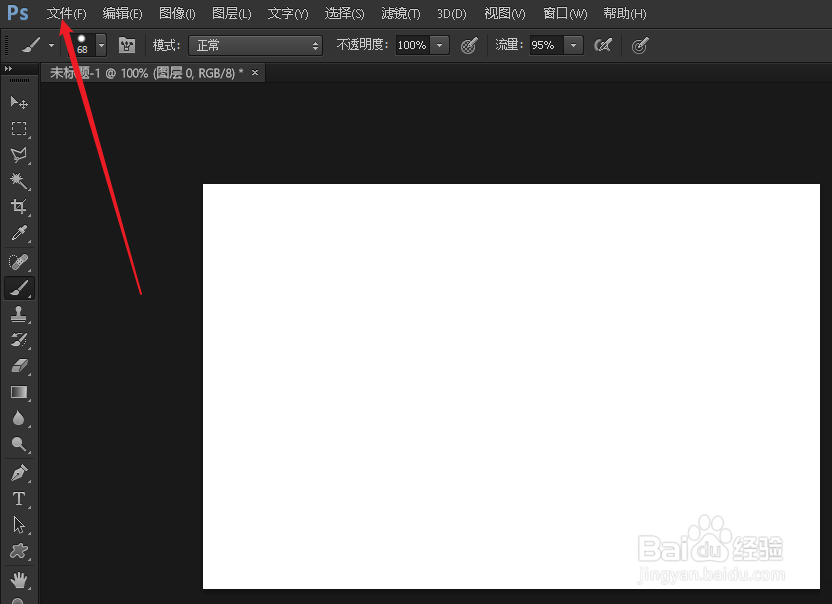The width and height of the screenshot is (832, 604).
Task: Open the 窗口(W) menu
Action: tap(565, 13)
